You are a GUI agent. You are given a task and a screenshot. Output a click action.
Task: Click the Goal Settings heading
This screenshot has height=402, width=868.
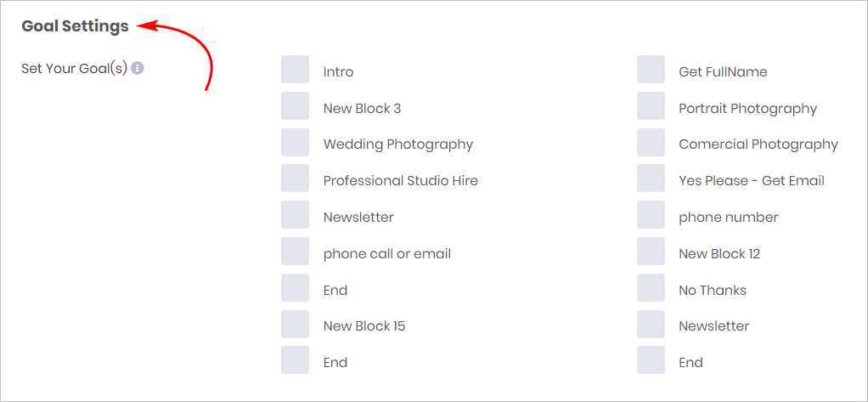click(75, 26)
